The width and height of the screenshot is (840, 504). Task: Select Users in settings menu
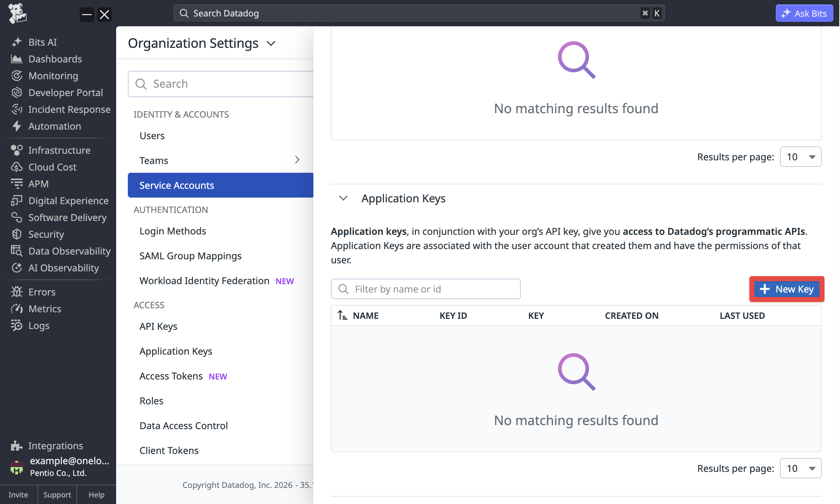pyautogui.click(x=152, y=135)
